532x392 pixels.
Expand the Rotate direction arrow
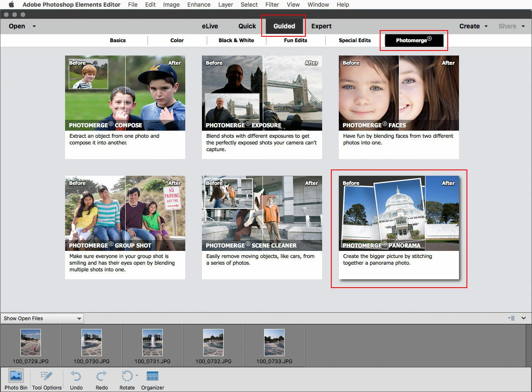(x=136, y=375)
